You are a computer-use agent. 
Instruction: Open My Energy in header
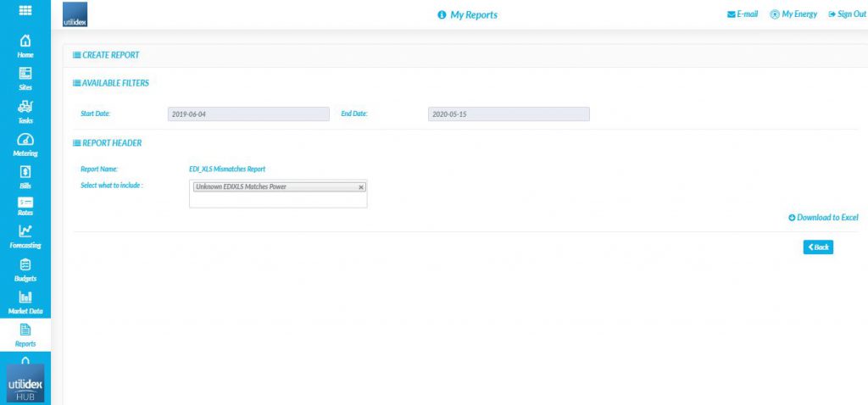pyautogui.click(x=793, y=14)
